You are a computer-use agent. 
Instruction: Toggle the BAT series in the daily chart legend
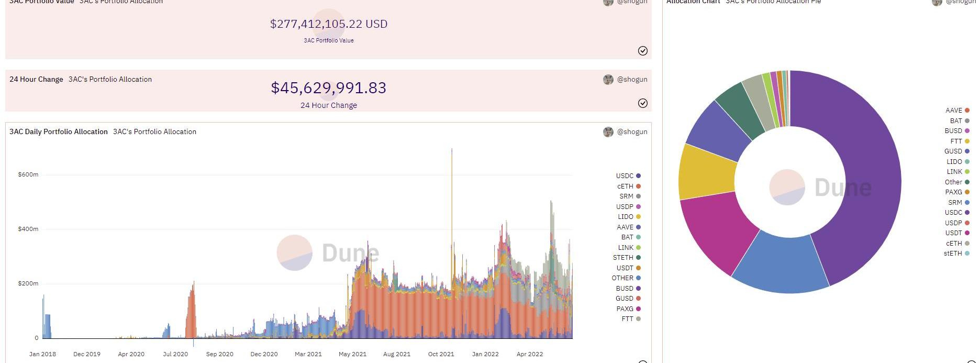(631, 237)
